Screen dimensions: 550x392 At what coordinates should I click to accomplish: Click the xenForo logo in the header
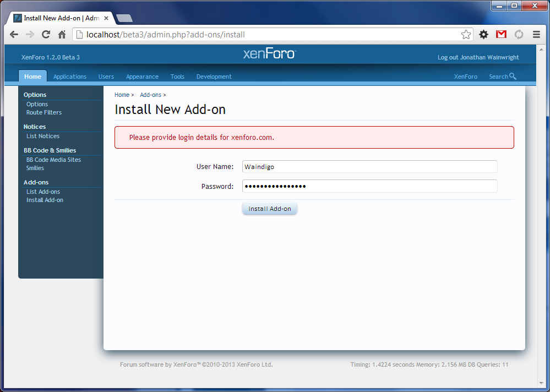coord(270,53)
